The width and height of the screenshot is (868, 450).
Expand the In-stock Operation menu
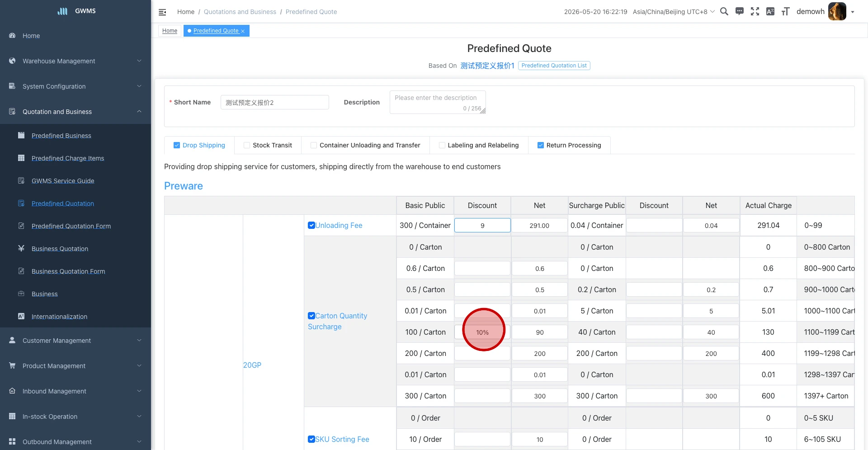coord(139,416)
